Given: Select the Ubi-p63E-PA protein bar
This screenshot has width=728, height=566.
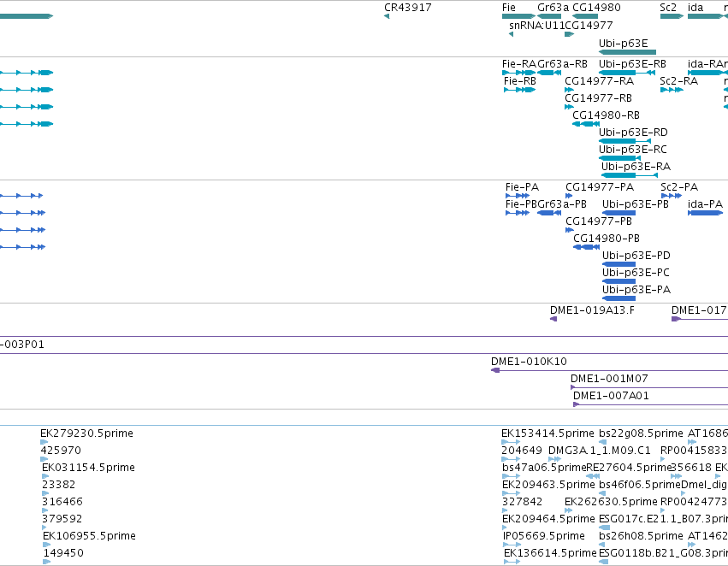Looking at the screenshot, I should click(x=619, y=298).
